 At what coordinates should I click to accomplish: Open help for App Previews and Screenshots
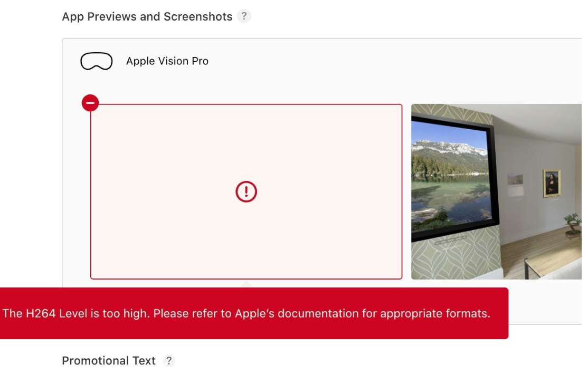(244, 16)
